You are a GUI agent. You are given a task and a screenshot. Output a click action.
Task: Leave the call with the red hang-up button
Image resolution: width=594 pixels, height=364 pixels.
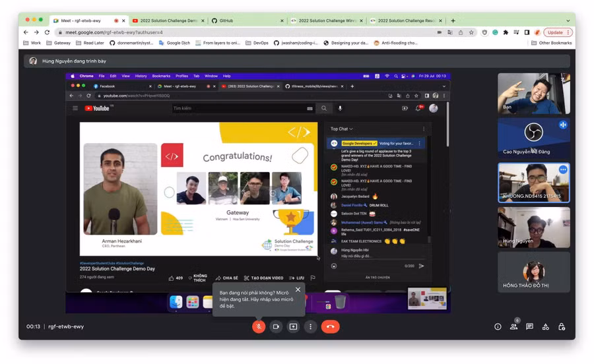[331, 326]
